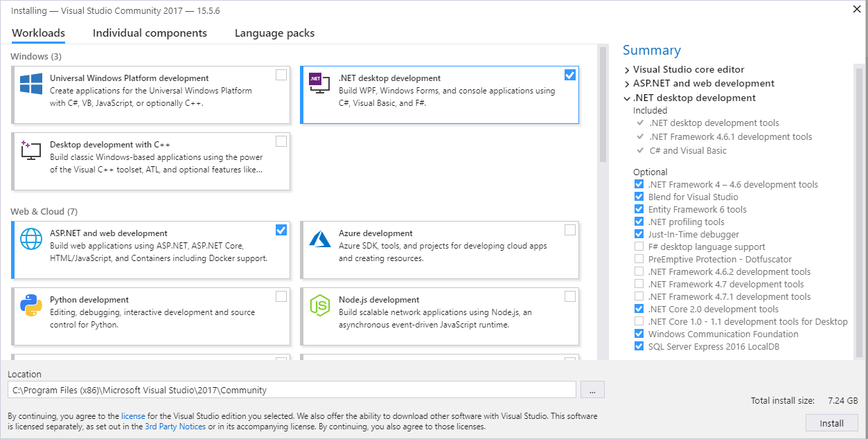Screen dimensions: 868x439
Task: Click the Summary heading
Action: pyautogui.click(x=652, y=50)
